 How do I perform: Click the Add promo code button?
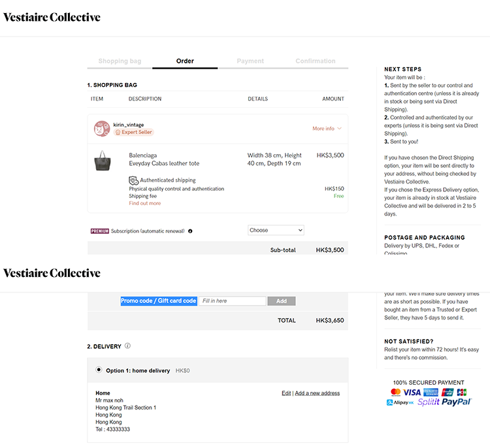coord(281,301)
